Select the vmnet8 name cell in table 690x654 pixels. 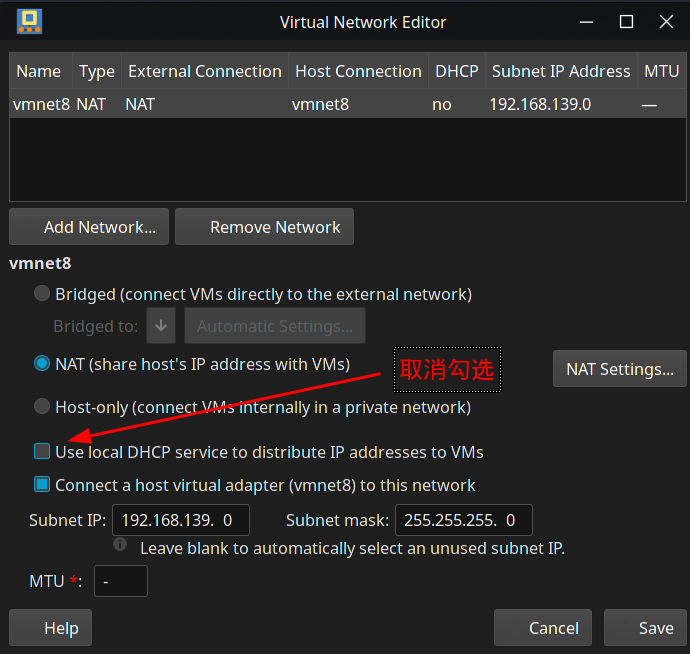pos(41,104)
